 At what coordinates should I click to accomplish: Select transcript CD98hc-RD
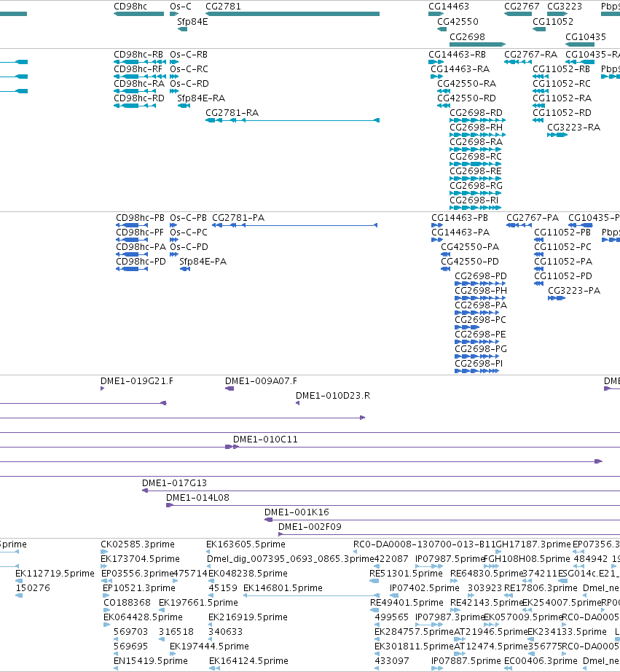tap(139, 98)
